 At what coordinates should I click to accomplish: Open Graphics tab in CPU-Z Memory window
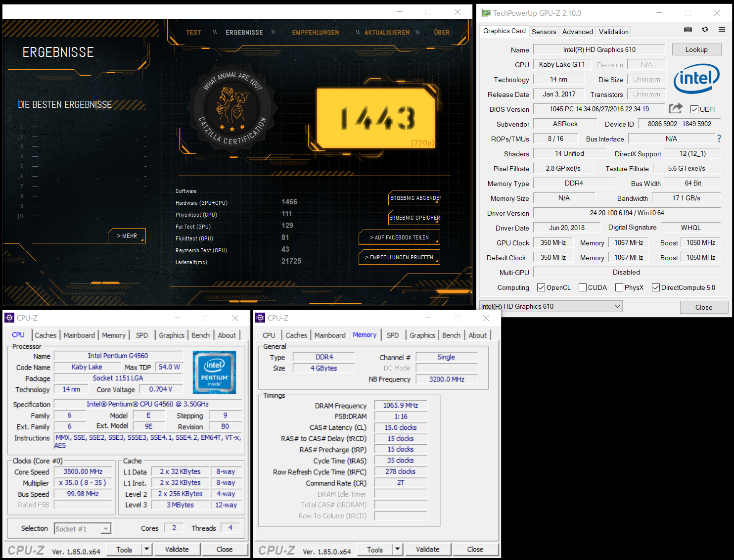(x=422, y=335)
